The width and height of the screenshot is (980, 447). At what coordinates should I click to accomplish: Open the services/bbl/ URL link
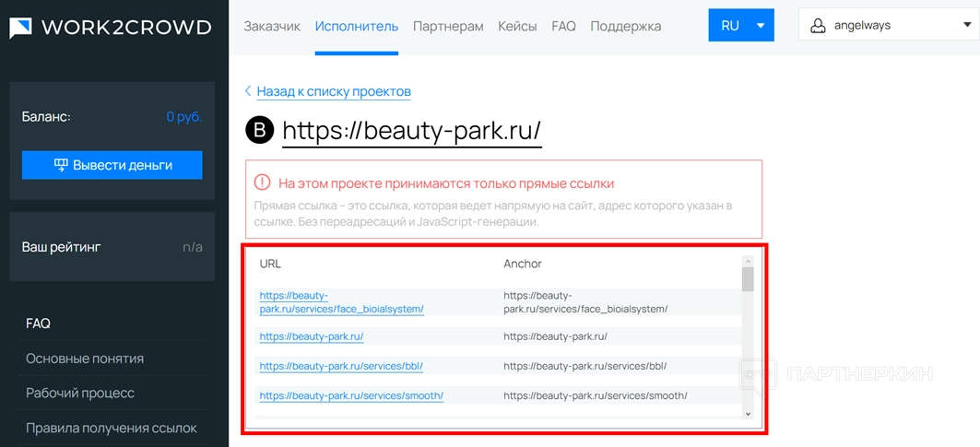341,366
